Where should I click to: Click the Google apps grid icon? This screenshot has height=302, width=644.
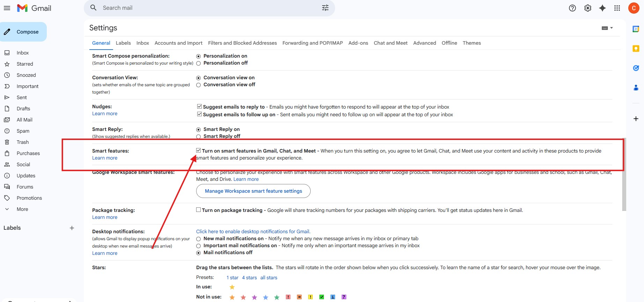617,8
